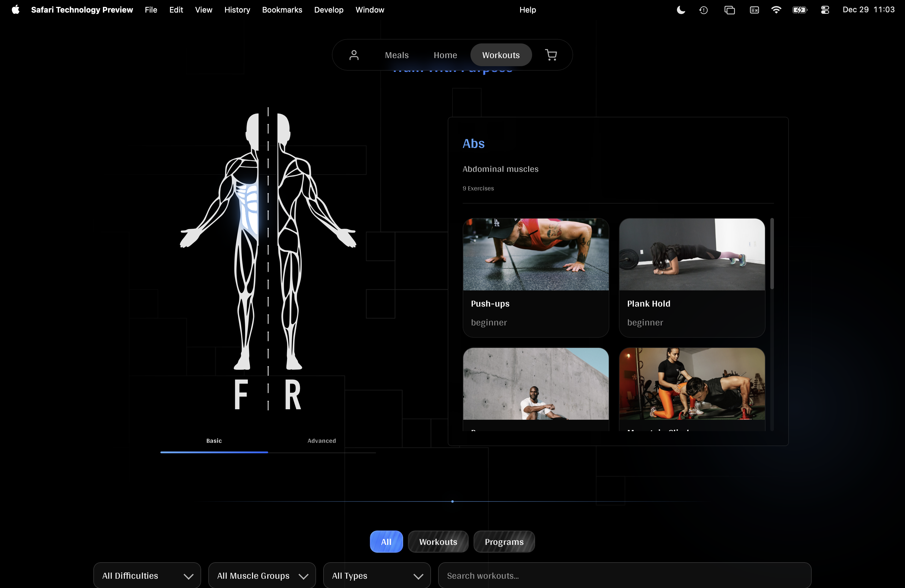Click the battery charging icon
The height and width of the screenshot is (588, 905).
pyautogui.click(x=800, y=10)
